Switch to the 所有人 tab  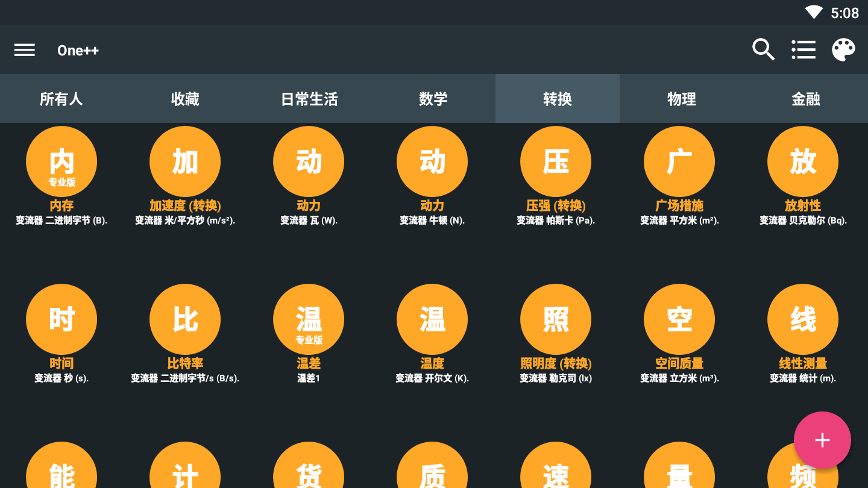click(61, 99)
